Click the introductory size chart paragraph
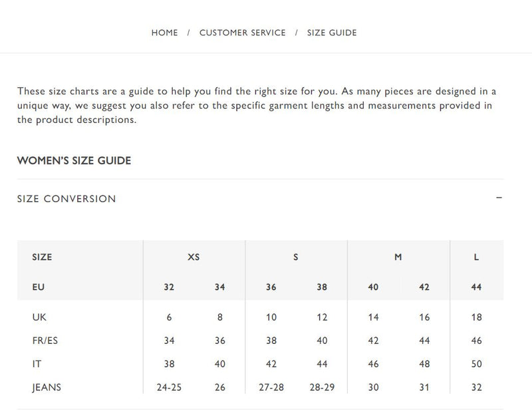 [x=256, y=106]
